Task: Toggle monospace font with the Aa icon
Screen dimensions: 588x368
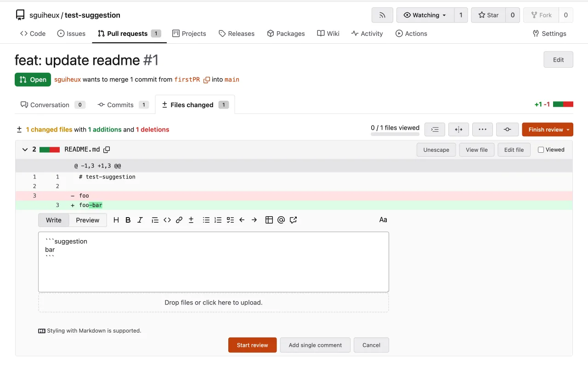Action: 383,220
